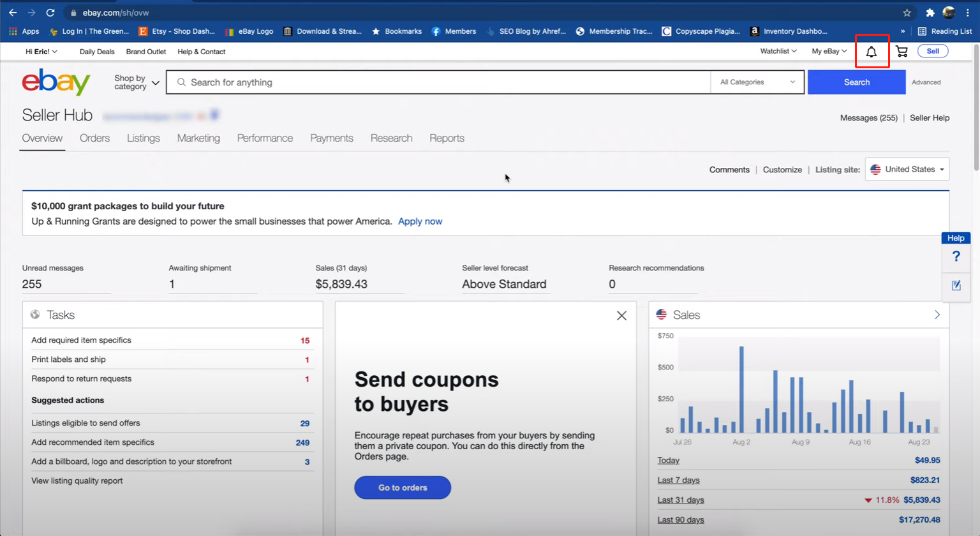Click the Last 7 days sales link
This screenshot has width=980, height=536.
678,480
